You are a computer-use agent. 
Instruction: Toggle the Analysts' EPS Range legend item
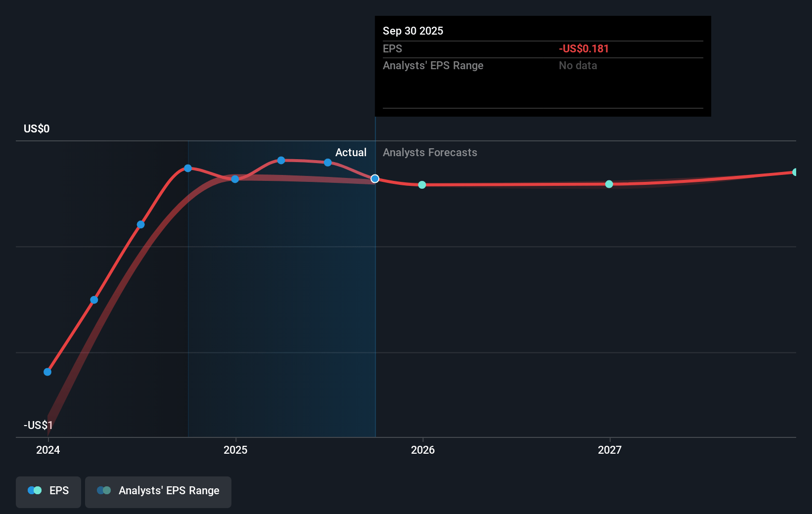click(x=158, y=491)
